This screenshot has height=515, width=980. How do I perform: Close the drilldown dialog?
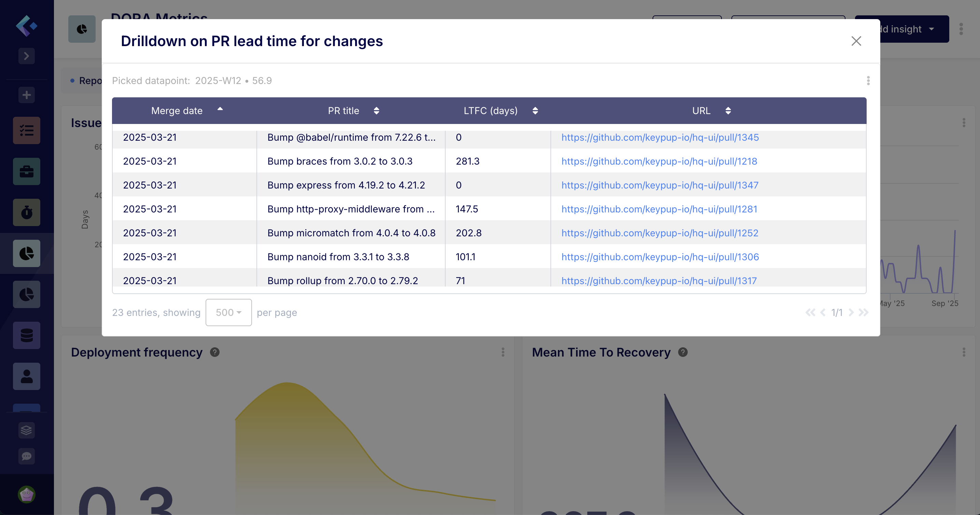(x=856, y=41)
